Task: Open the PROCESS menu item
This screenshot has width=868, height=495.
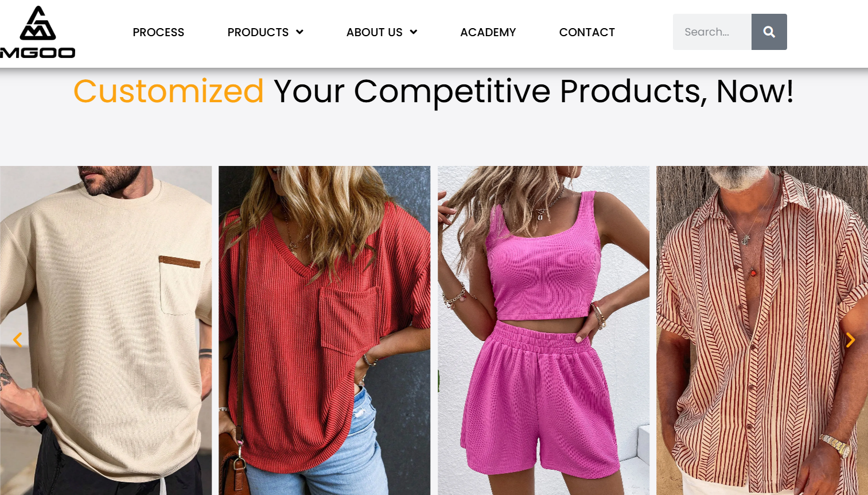Action: (x=158, y=32)
